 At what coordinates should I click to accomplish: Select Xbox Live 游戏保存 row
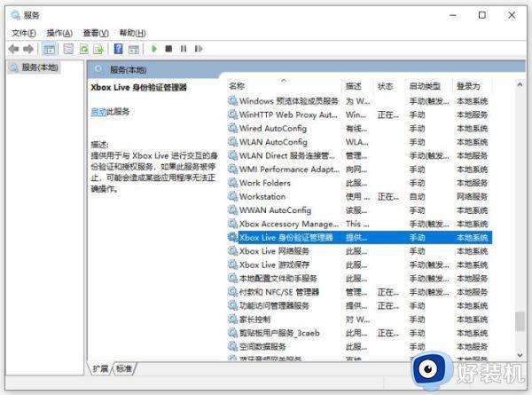click(x=360, y=265)
